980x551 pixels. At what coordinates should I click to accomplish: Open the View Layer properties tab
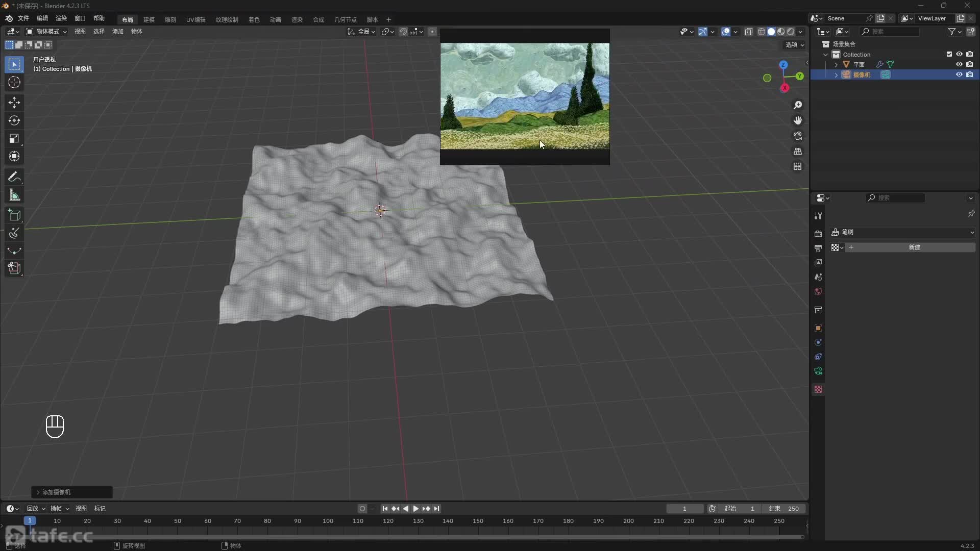coord(818,262)
